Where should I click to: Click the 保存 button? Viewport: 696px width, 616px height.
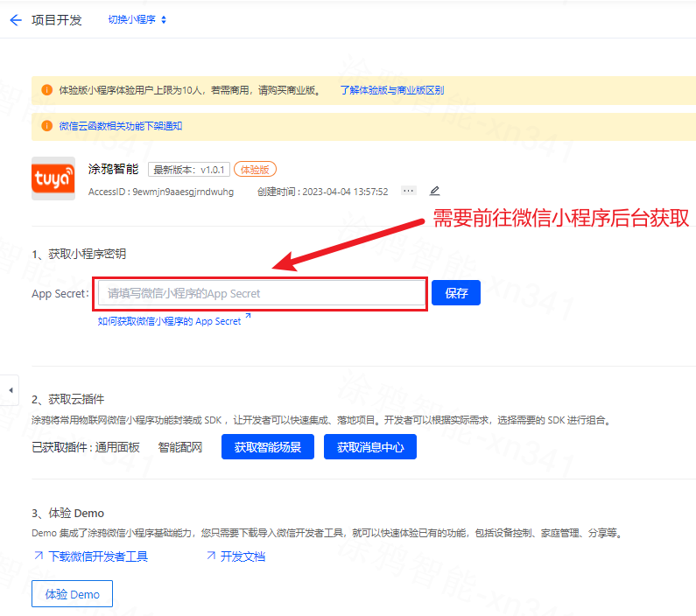pyautogui.click(x=456, y=293)
